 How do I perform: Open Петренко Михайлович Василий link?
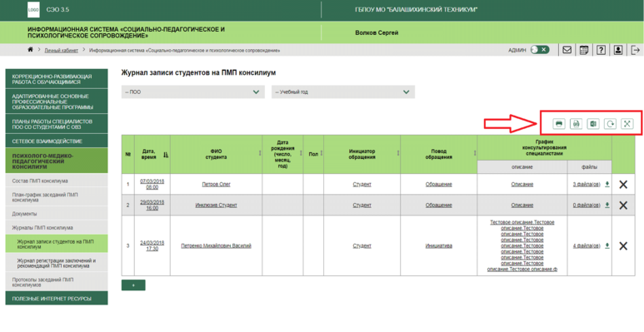216,245
